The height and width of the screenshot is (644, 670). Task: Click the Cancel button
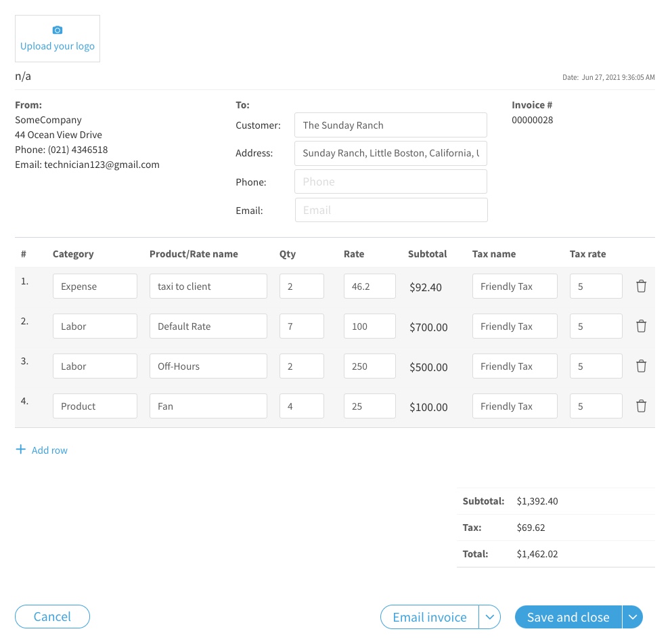click(52, 616)
